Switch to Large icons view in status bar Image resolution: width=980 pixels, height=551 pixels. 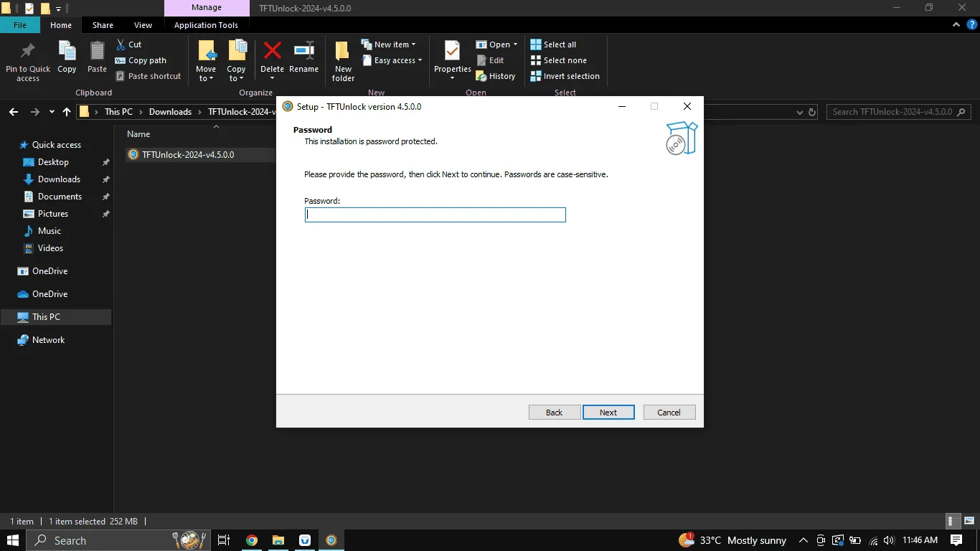coord(968,522)
